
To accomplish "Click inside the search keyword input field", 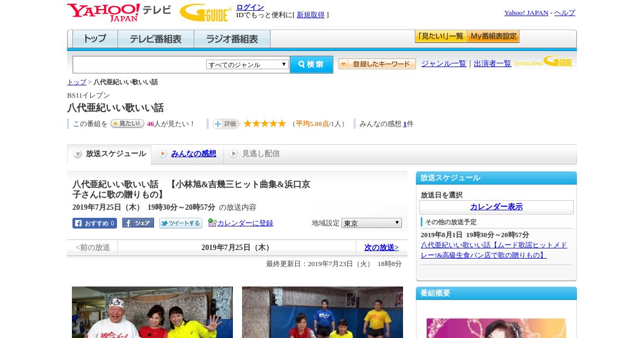I will click(x=140, y=64).
